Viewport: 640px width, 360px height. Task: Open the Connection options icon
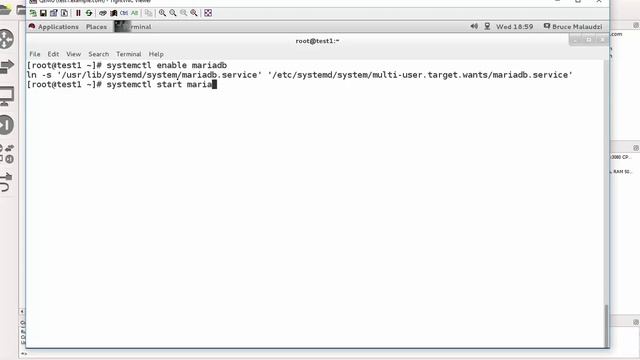[53, 13]
